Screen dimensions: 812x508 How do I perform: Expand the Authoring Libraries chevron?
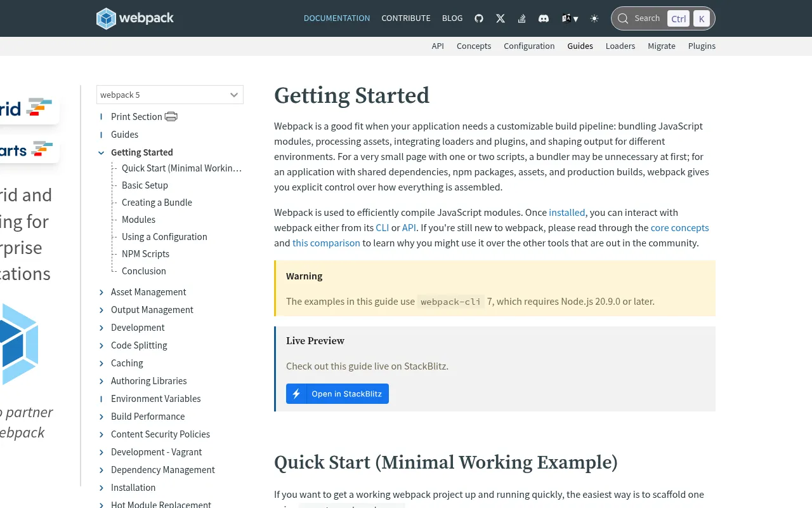(101, 381)
